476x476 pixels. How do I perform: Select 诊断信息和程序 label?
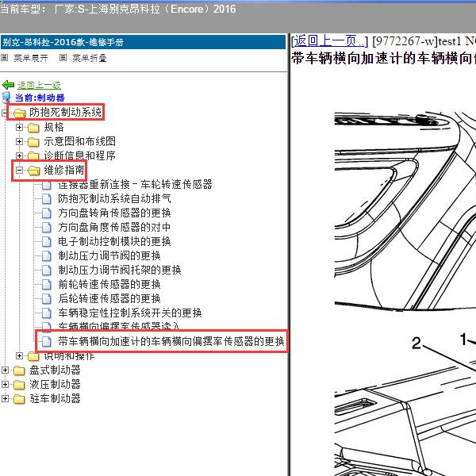click(79, 155)
